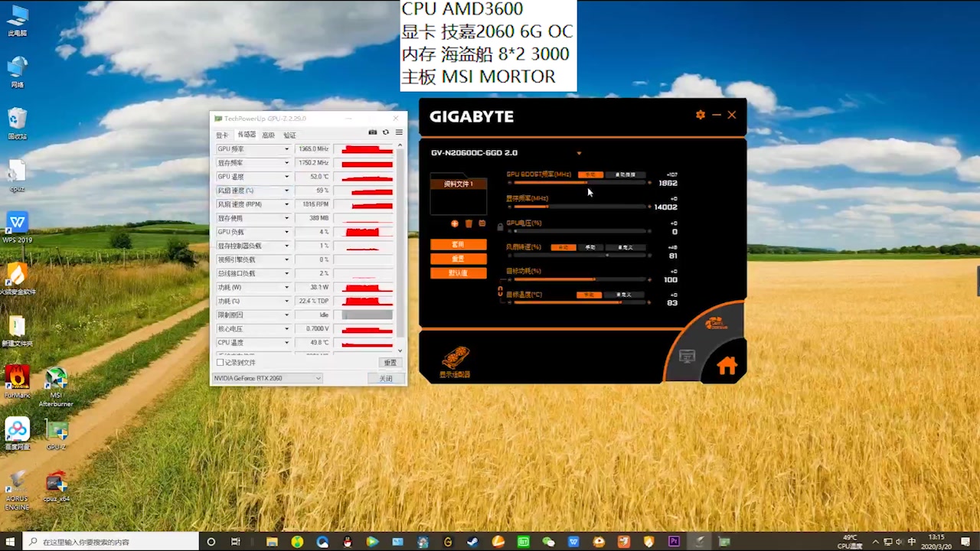Viewport: 980px width, 551px height.
Task: Set fan speed mode to auto
Action: point(563,247)
